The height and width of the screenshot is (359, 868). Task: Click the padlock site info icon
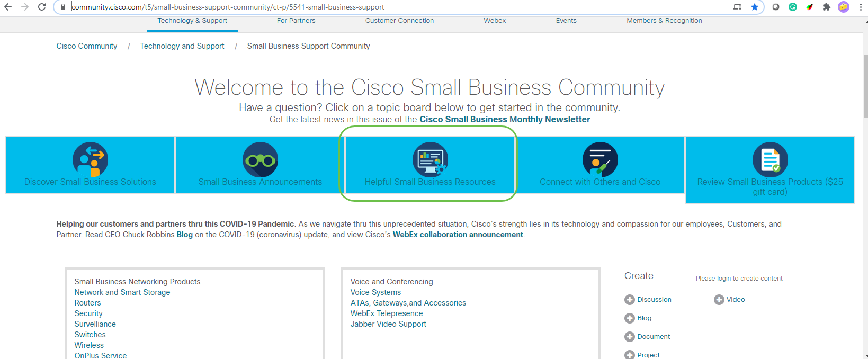click(x=63, y=7)
